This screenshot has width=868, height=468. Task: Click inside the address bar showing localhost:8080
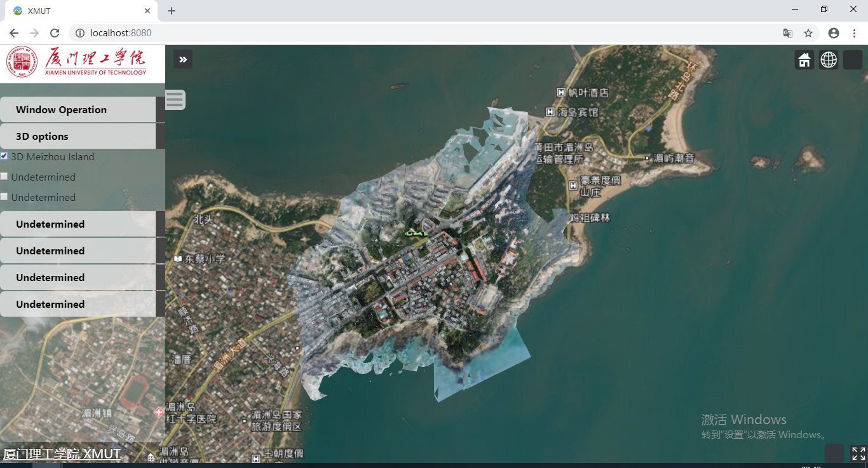pos(127,32)
